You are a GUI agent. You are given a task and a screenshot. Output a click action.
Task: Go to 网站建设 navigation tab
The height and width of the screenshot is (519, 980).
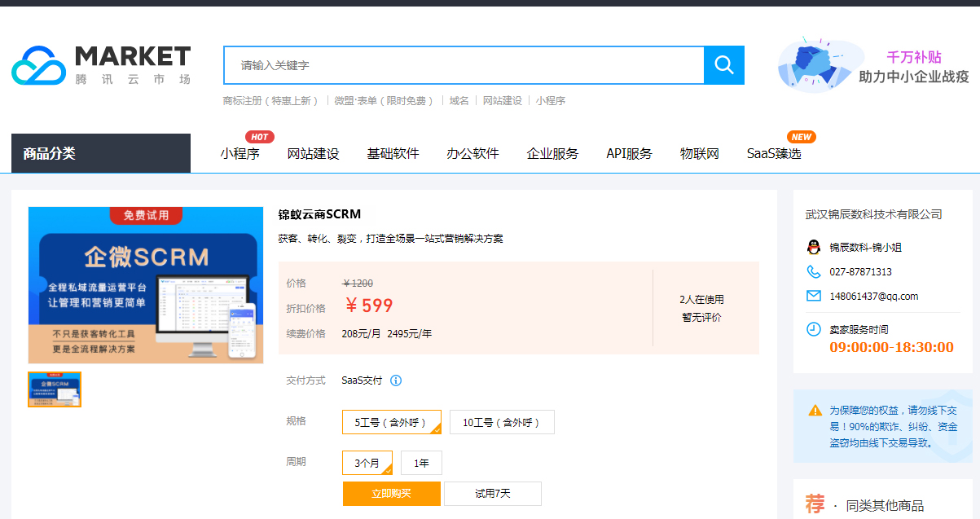click(x=314, y=153)
